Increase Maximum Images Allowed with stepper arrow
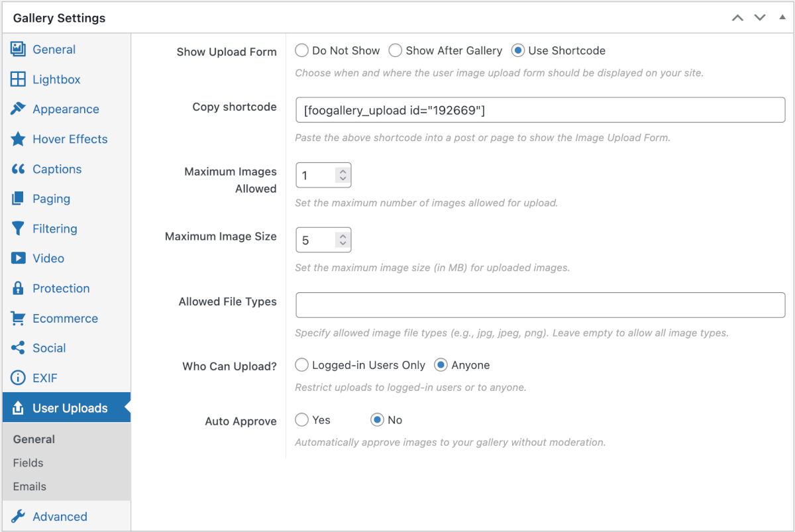795x532 pixels. (x=343, y=170)
